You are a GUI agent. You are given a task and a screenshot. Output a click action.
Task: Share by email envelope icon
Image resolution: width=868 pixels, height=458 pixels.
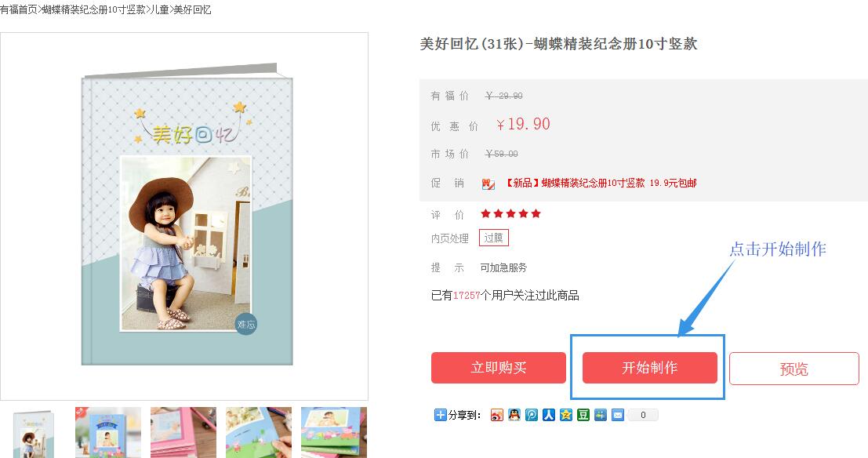pos(618,415)
